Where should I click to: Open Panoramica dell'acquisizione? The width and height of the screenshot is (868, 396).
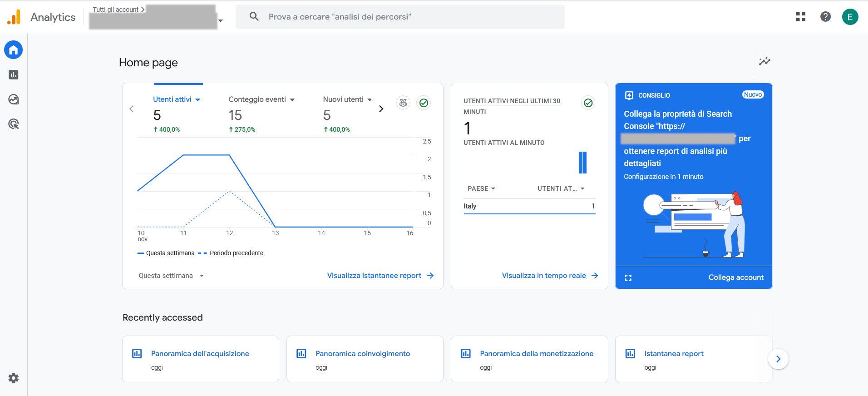point(200,354)
